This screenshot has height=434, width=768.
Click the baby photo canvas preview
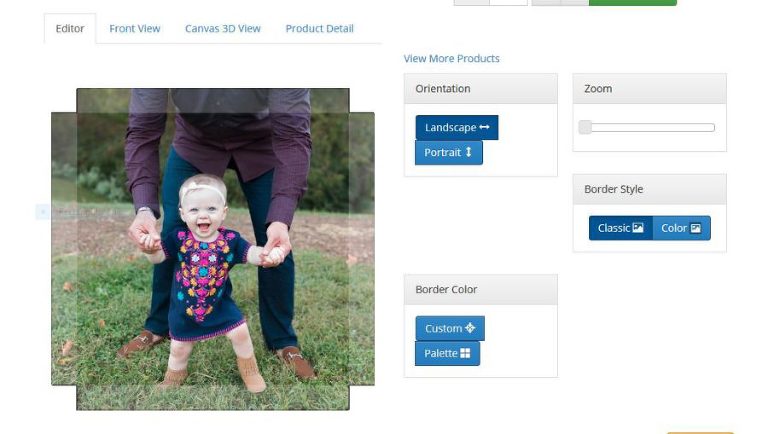coord(213,249)
